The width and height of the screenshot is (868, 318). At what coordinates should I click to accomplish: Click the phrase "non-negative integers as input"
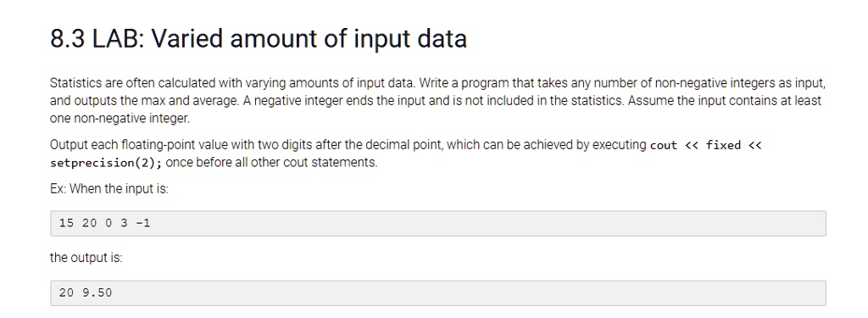(739, 84)
